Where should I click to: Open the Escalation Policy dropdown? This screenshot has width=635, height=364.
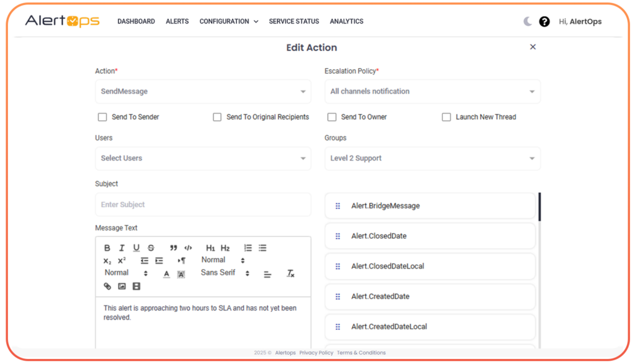pyautogui.click(x=432, y=91)
